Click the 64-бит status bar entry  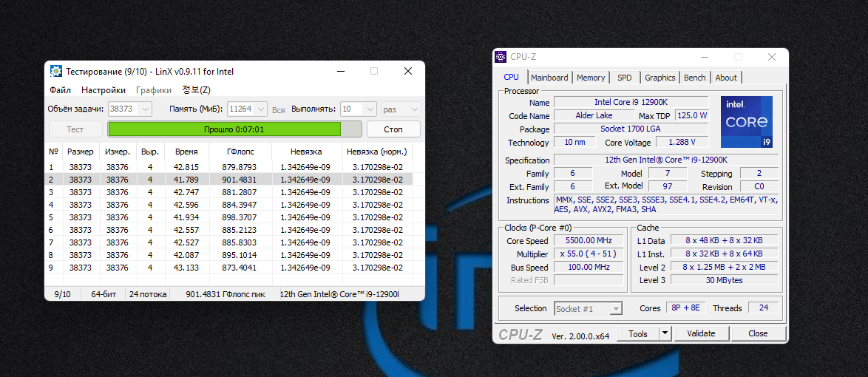(x=104, y=294)
